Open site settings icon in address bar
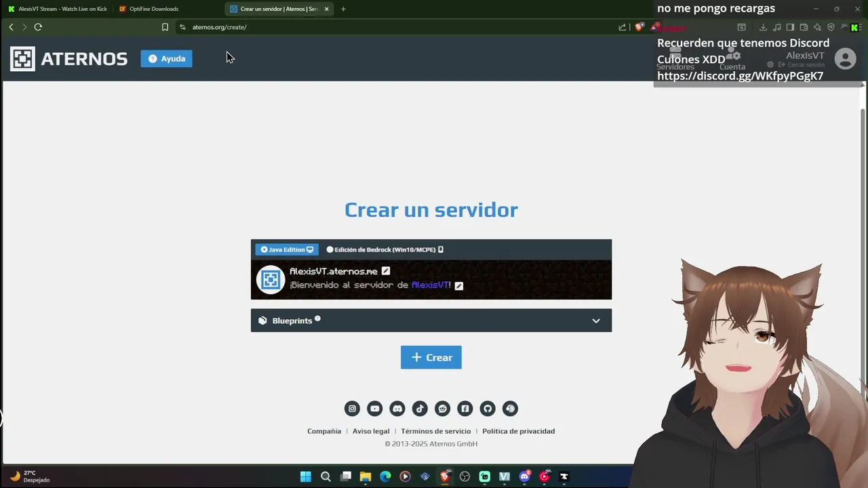Viewport: 868px width, 488px height. pyautogui.click(x=182, y=27)
